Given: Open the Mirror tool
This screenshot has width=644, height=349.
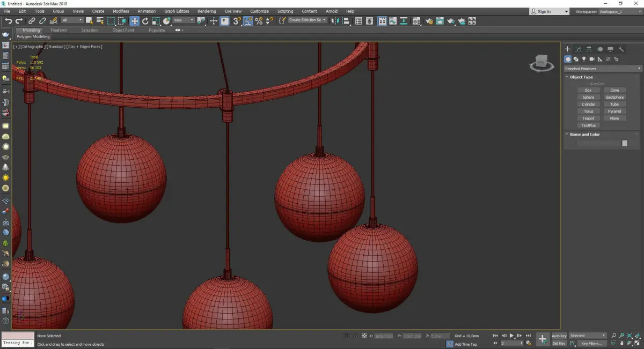Looking at the screenshot, I should [335, 21].
